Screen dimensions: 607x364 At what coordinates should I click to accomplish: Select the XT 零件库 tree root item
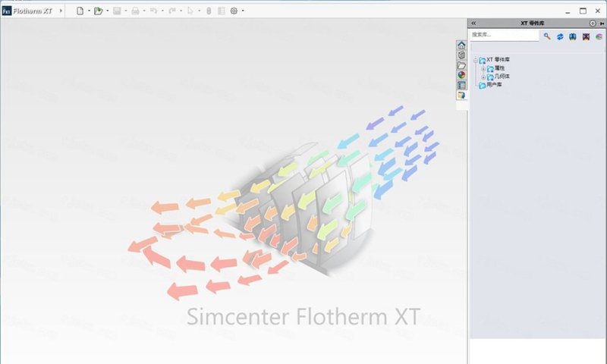[x=498, y=60]
